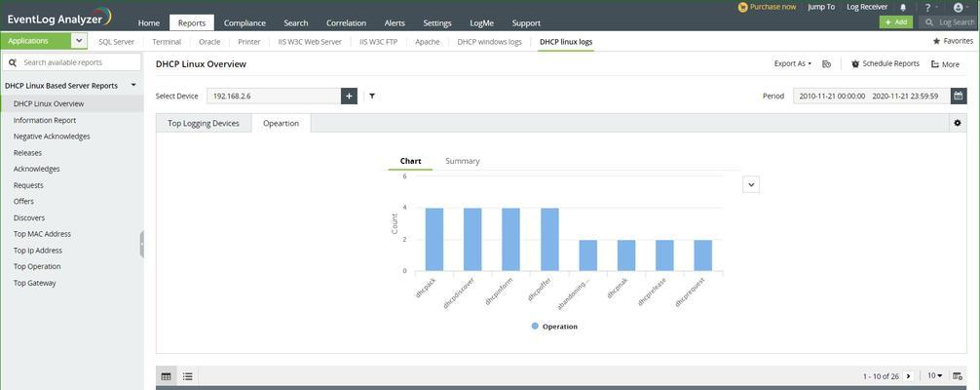Select the Opeartion tab
This screenshot has height=390, width=980.
point(282,123)
